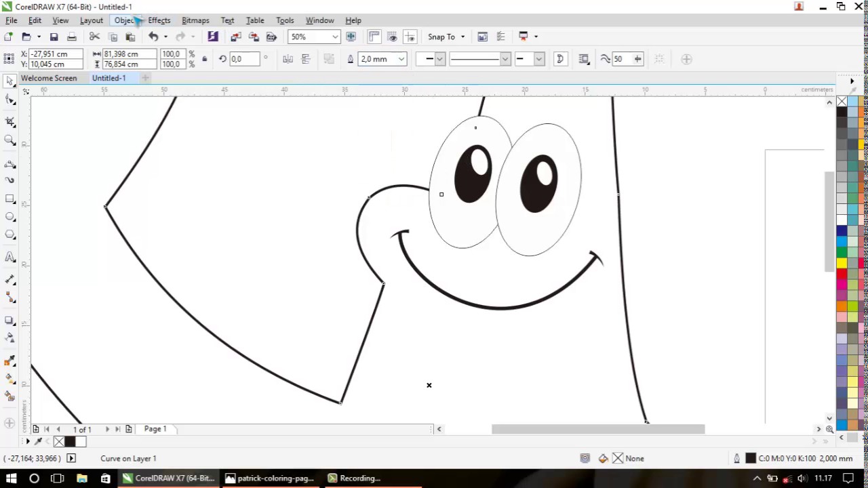868x488 pixels.
Task: Export the drawing
Action: click(x=254, y=37)
